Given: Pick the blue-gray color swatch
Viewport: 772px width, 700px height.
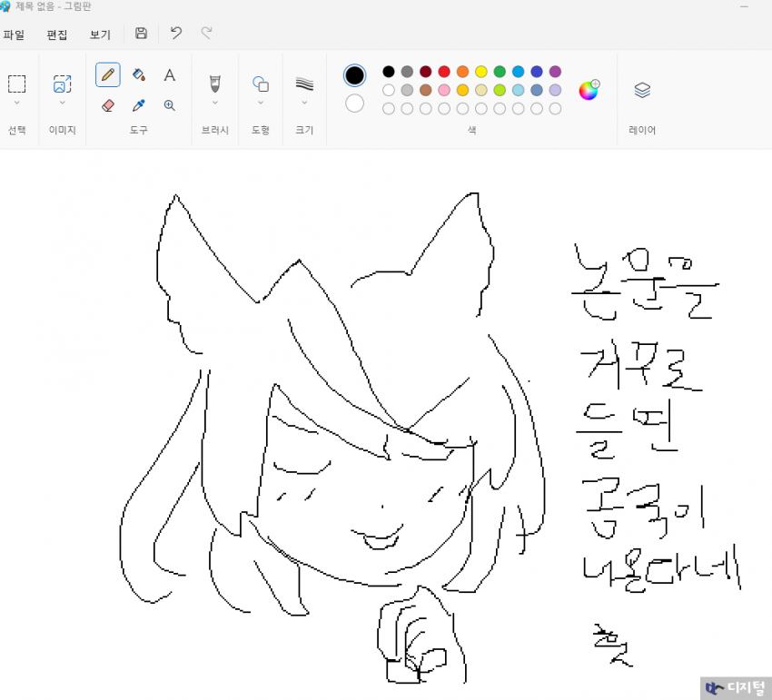Looking at the screenshot, I should (x=537, y=90).
